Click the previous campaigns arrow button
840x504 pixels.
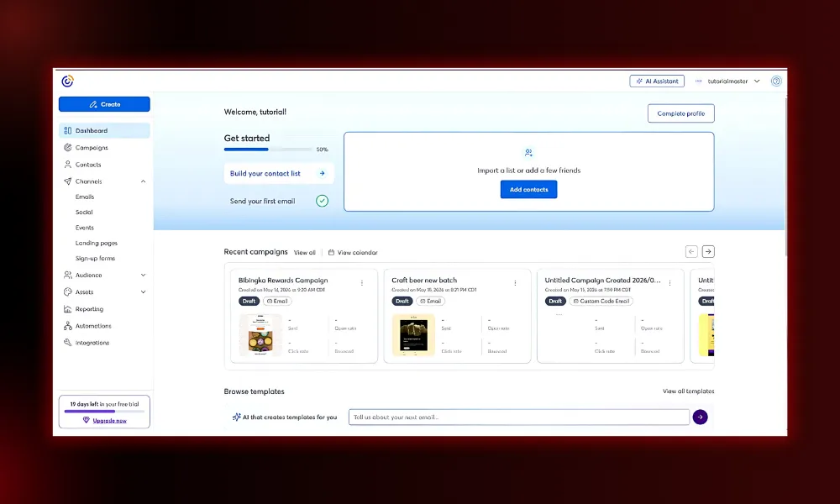tap(691, 252)
